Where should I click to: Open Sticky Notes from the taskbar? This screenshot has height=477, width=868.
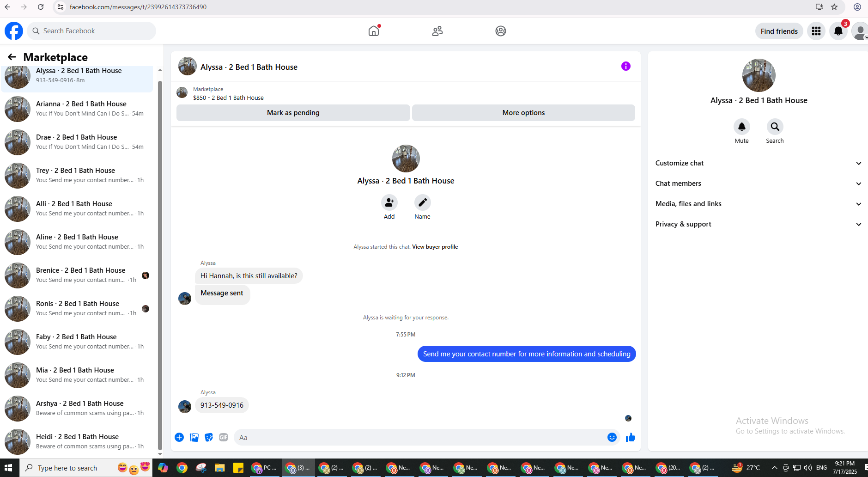(x=238, y=468)
